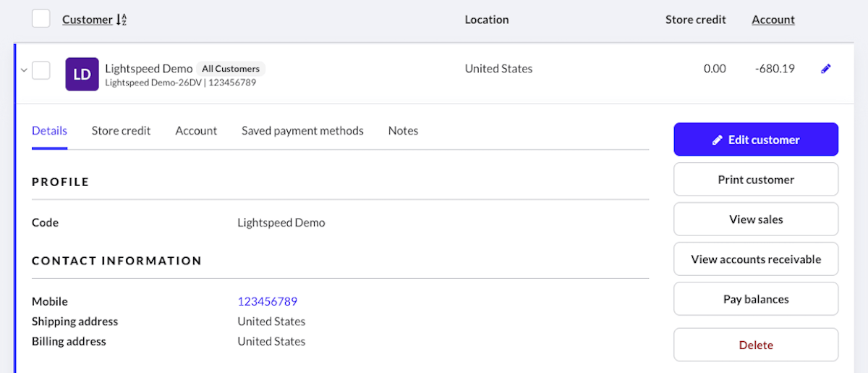Click the Code value Lightspeed Demo
Image resolution: width=868 pixels, height=373 pixels.
(281, 223)
